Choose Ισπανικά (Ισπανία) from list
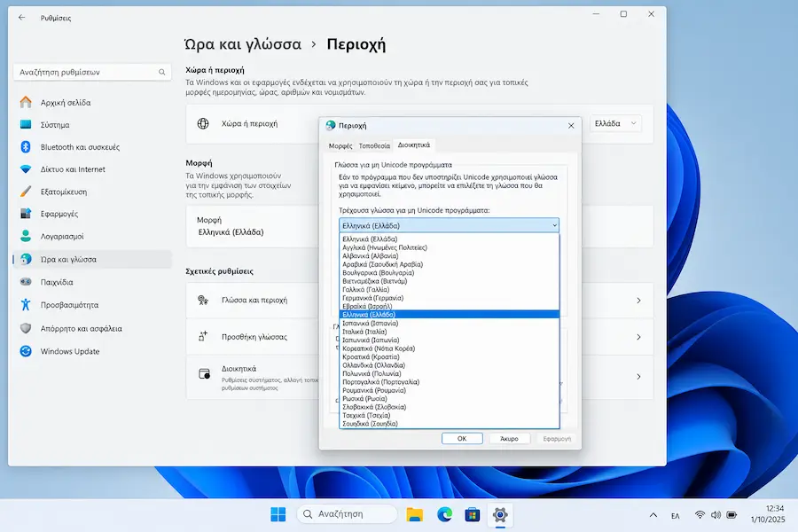Image resolution: width=798 pixels, height=532 pixels. tap(449, 324)
